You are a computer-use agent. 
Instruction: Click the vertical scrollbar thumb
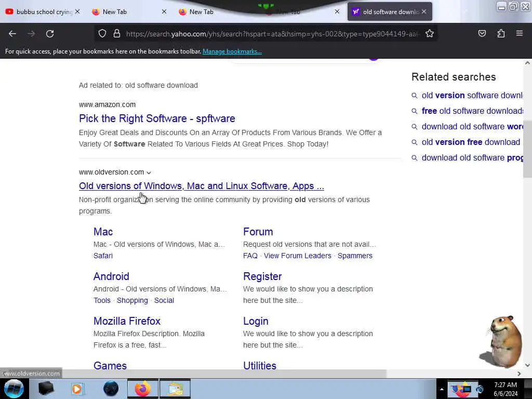527,149
